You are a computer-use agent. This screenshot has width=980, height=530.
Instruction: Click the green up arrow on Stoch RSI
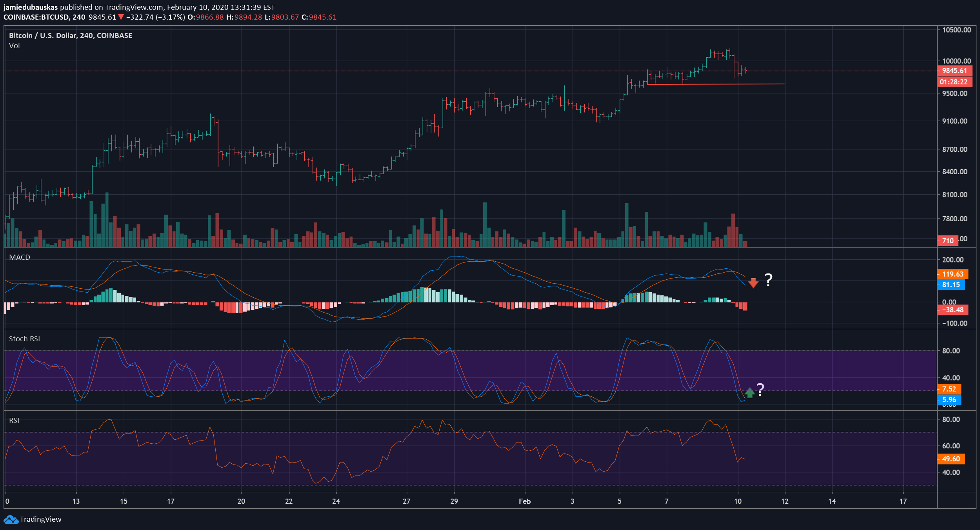[749, 393]
